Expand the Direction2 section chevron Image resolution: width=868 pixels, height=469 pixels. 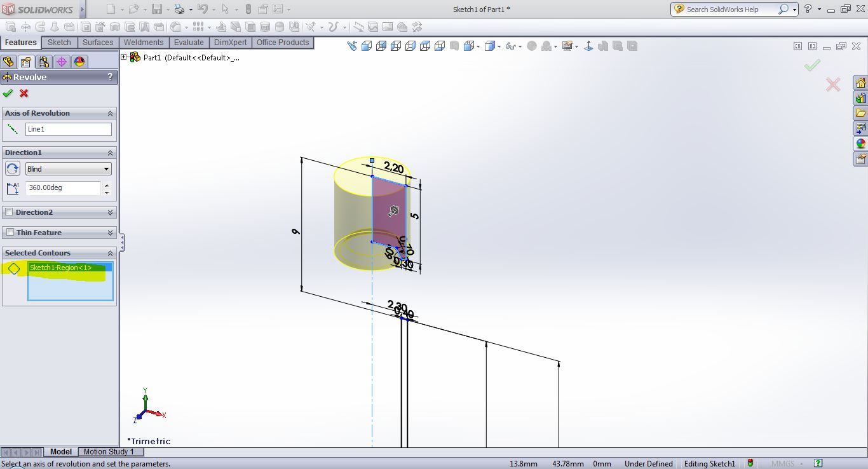110,212
